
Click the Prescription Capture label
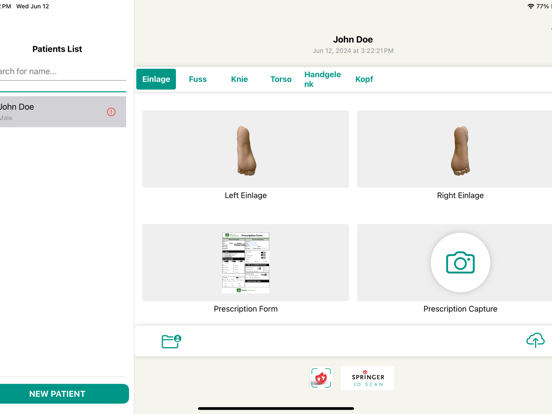[460, 309]
